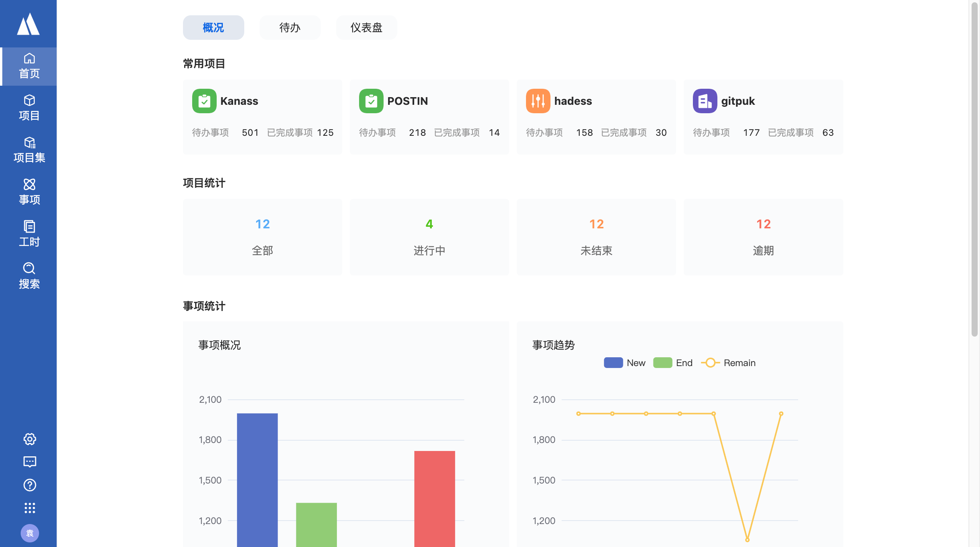Click the 项目统计 section heading

[x=204, y=183]
